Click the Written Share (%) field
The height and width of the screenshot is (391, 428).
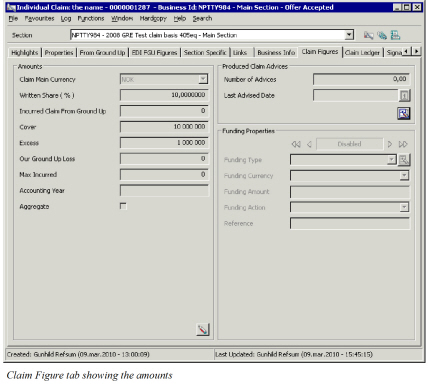(x=164, y=95)
